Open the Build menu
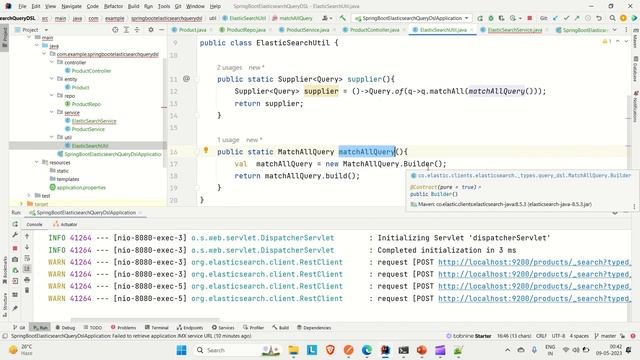640x360 pixels. (x=133, y=6)
